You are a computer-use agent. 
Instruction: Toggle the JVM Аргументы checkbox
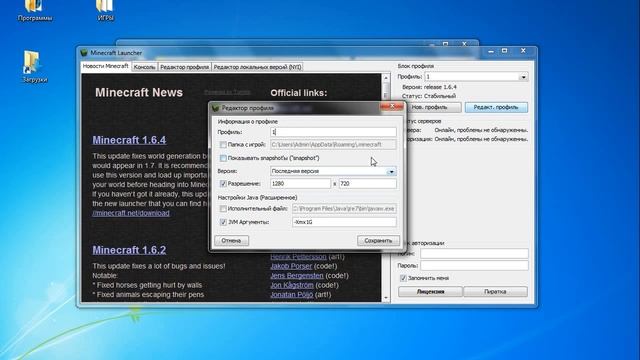coord(223,222)
